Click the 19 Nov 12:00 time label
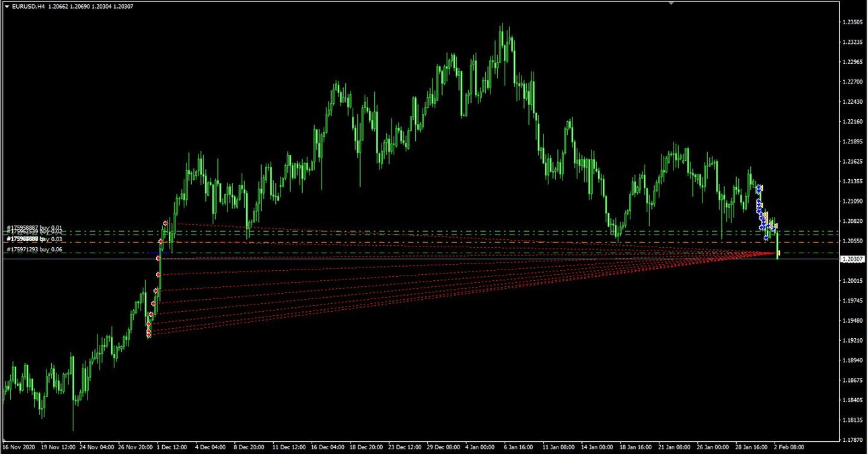This screenshot has height=454, width=868. coord(59,447)
